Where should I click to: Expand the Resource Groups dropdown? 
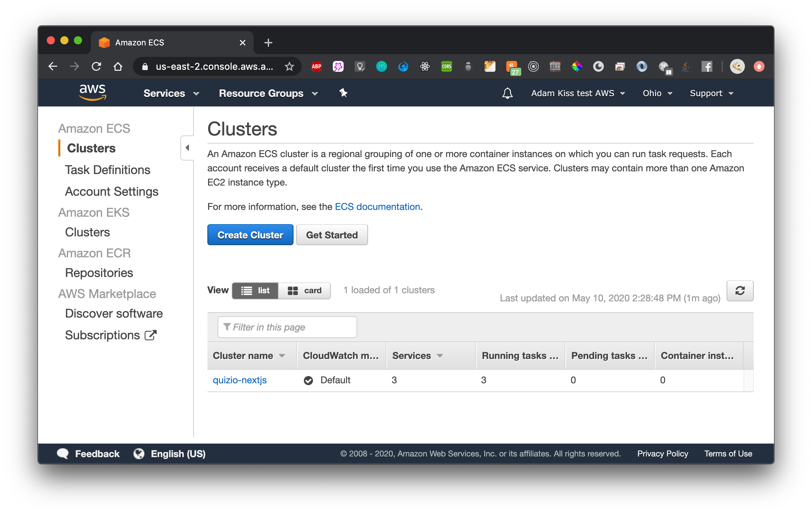pyautogui.click(x=268, y=93)
